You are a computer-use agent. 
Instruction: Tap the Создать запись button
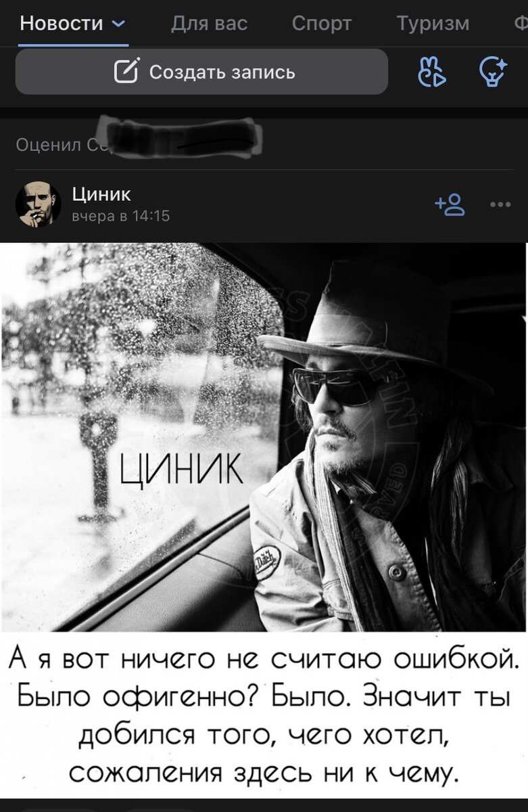pos(201,72)
